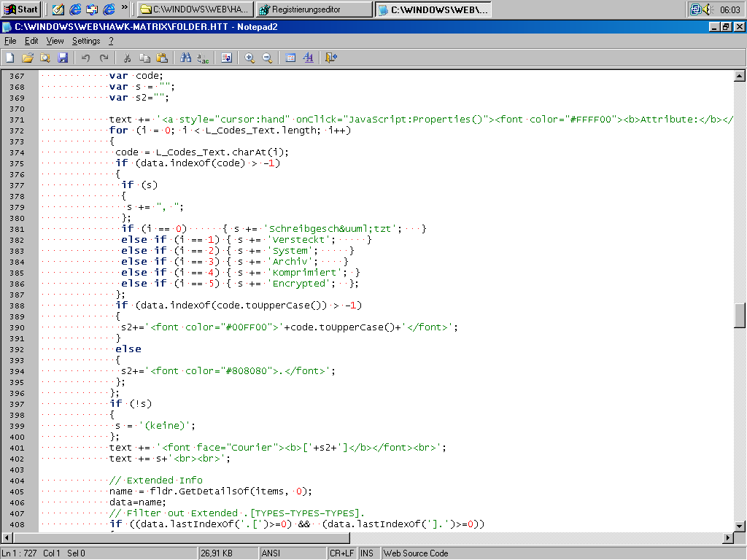Click first quick launch icon with pencil
Viewport: 747px width, 560px height.
(58, 9)
